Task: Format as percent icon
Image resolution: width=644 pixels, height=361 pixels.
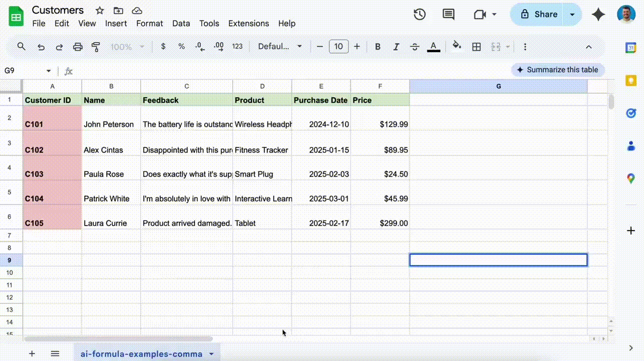Action: (x=181, y=47)
